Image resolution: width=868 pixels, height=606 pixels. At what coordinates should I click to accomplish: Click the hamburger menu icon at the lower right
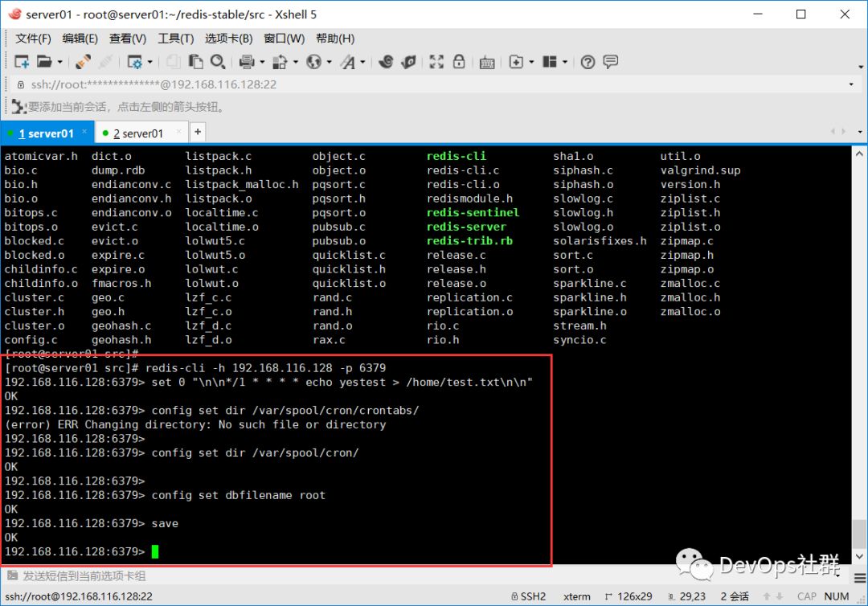860,579
